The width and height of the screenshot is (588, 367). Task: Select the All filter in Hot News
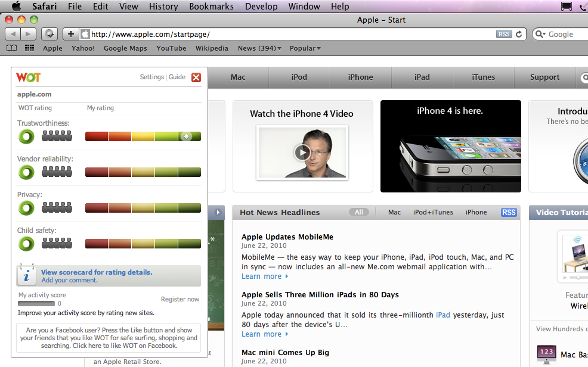[359, 212]
